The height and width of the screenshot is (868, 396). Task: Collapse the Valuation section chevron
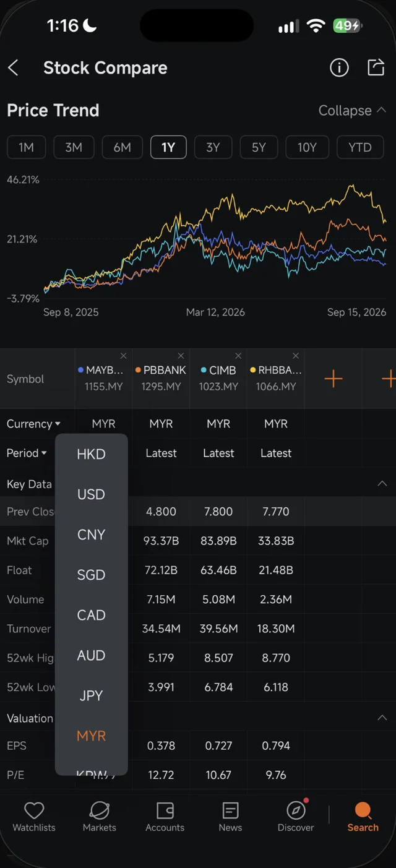(x=382, y=718)
